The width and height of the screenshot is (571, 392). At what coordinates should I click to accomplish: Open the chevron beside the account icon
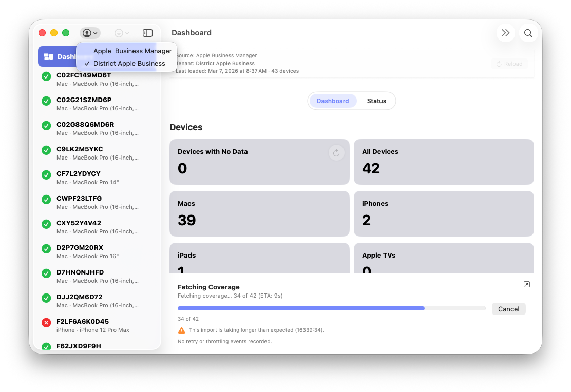pyautogui.click(x=96, y=32)
